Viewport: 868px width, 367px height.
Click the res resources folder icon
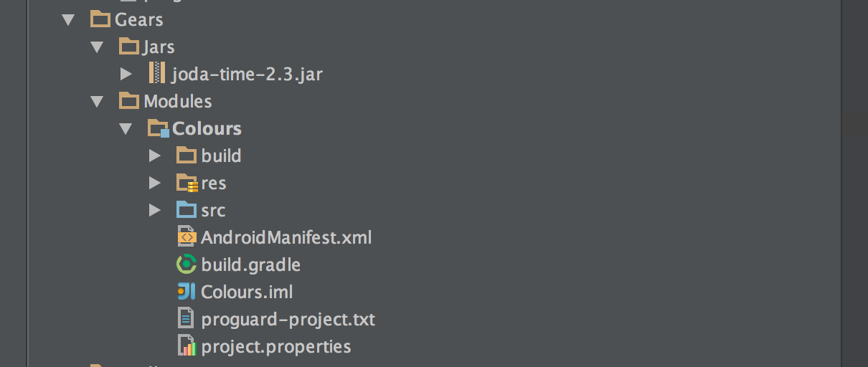pyautogui.click(x=187, y=183)
